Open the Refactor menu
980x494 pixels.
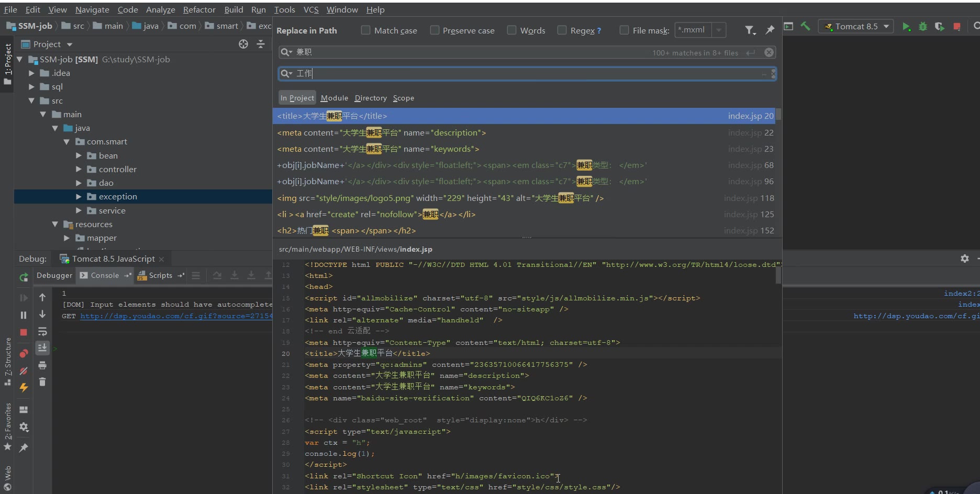click(x=199, y=9)
